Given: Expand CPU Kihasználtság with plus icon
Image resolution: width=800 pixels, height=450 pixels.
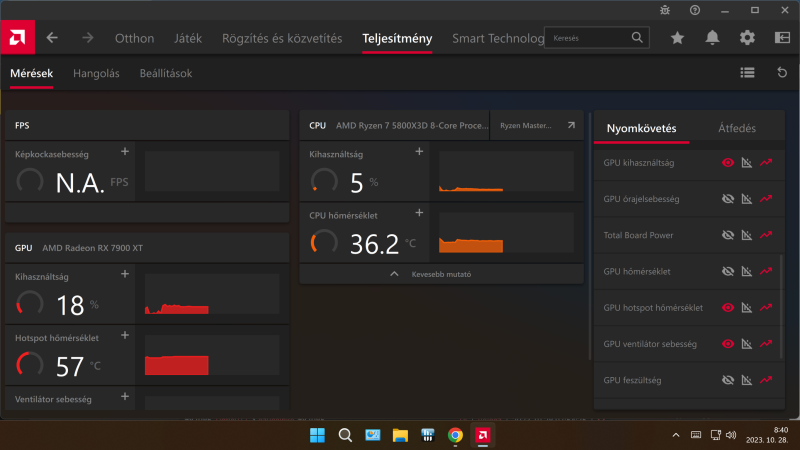Looking at the screenshot, I should coord(419,152).
